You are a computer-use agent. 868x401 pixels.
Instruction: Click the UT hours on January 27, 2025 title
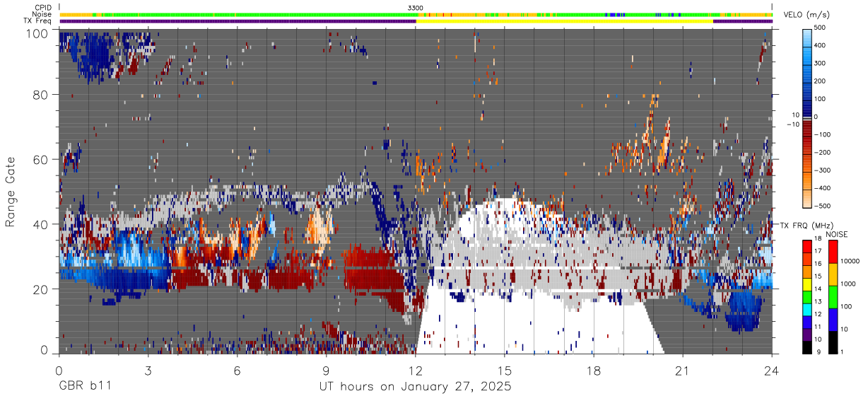click(415, 388)
